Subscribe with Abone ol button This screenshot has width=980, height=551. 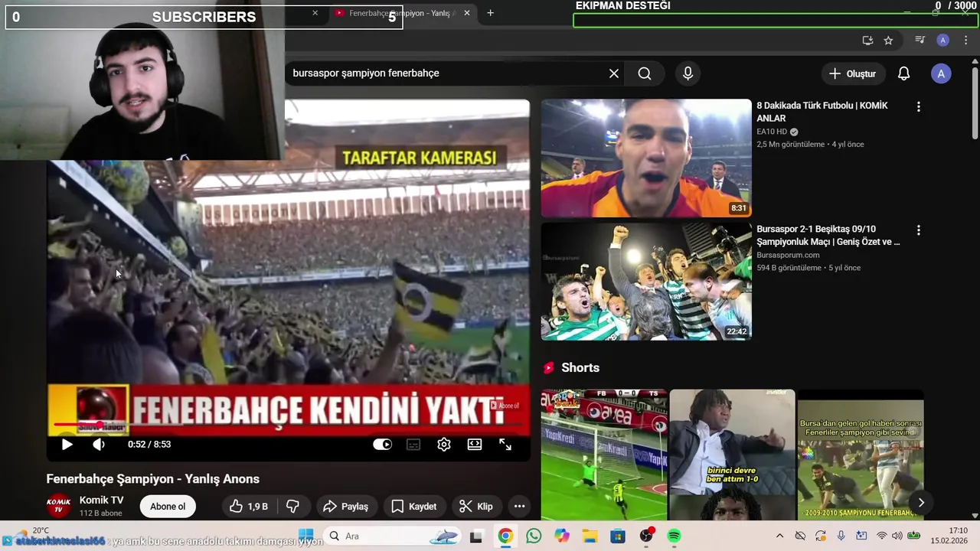point(168,507)
